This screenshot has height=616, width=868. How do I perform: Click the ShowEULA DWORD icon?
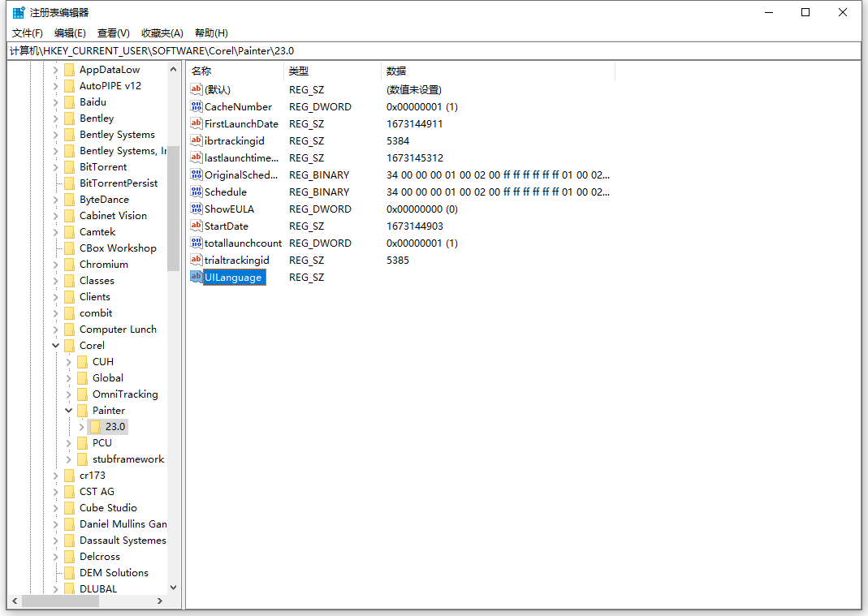point(196,209)
